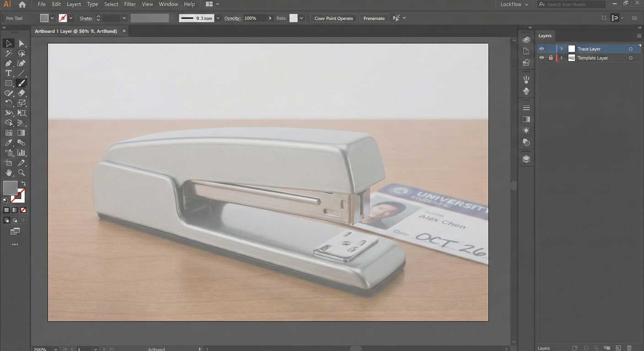Hide the Trace Layer visibility eye
Screen dimensions: 644x351
(542, 49)
